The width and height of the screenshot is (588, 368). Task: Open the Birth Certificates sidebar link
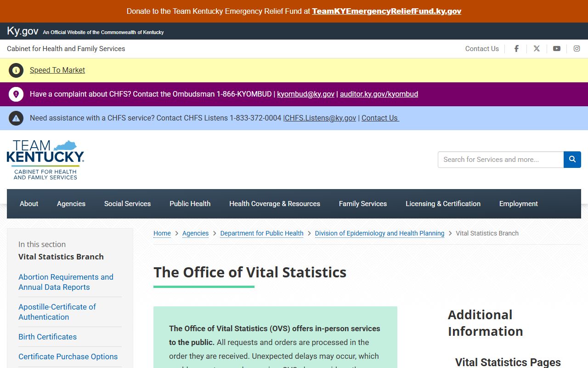point(47,337)
